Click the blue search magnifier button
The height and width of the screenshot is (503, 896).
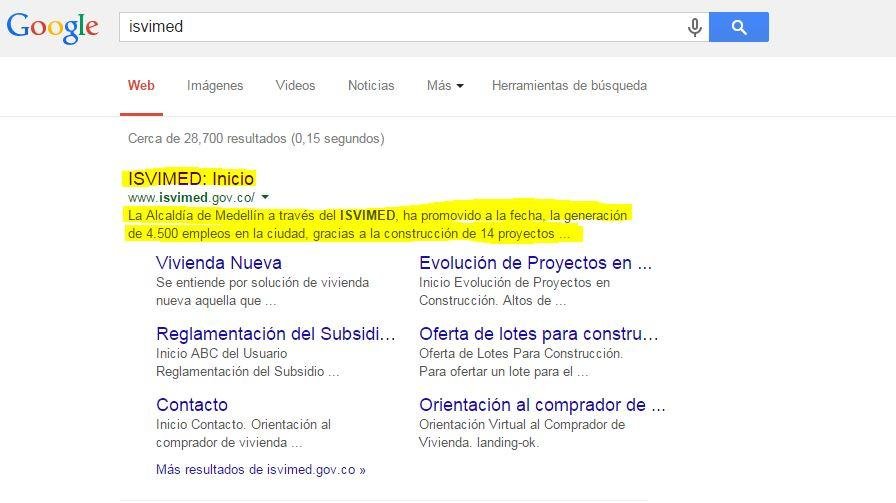click(738, 27)
